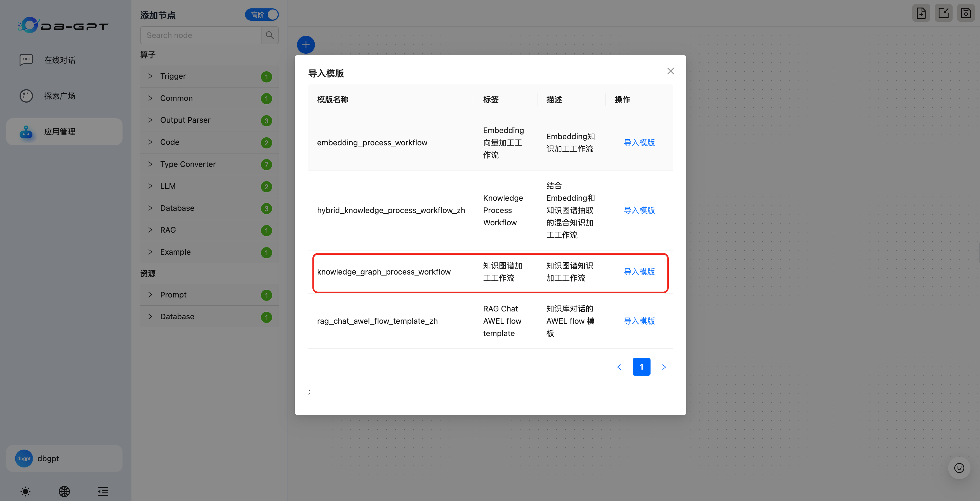This screenshot has width=980, height=501.
Task: Open 探索广场 in the sidebar
Action: click(60, 96)
